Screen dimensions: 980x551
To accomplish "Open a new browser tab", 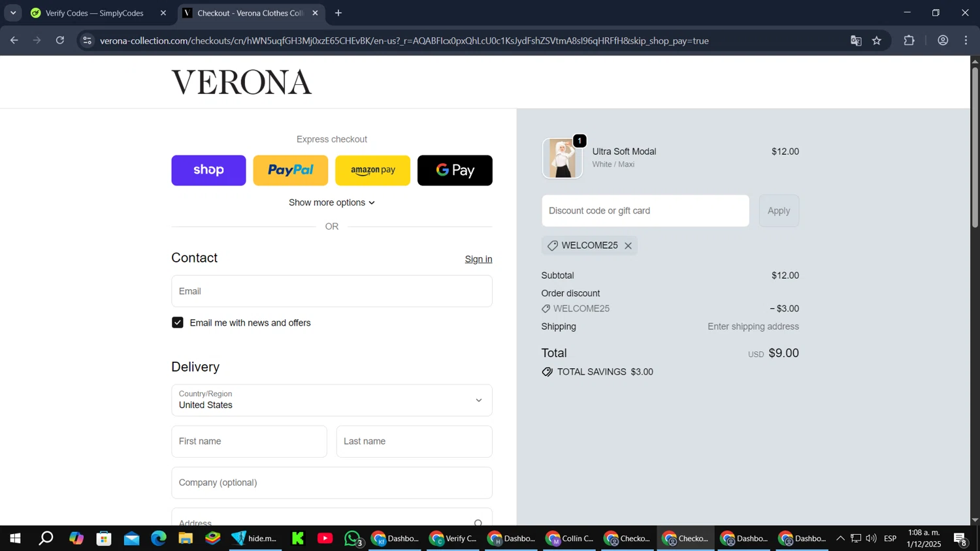I will coord(338,13).
